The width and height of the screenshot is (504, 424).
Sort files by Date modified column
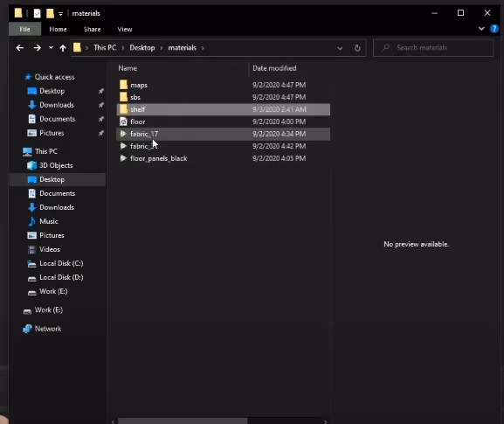274,68
